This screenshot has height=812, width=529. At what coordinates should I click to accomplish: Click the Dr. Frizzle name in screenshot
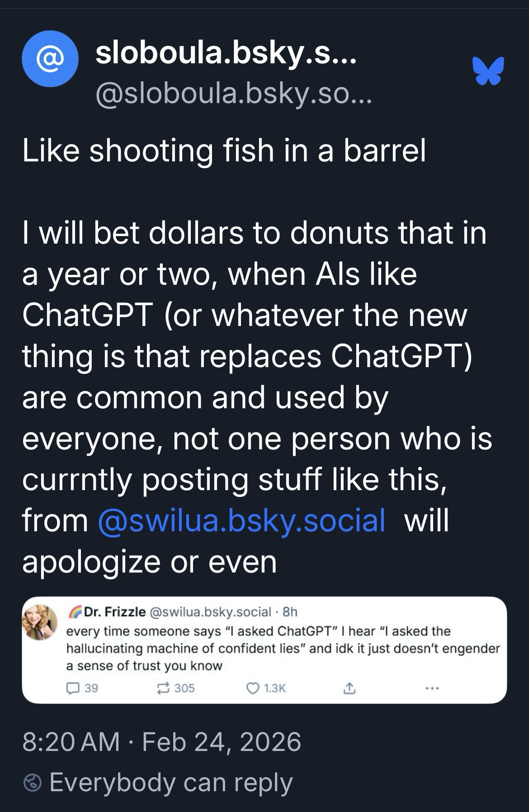click(115, 612)
